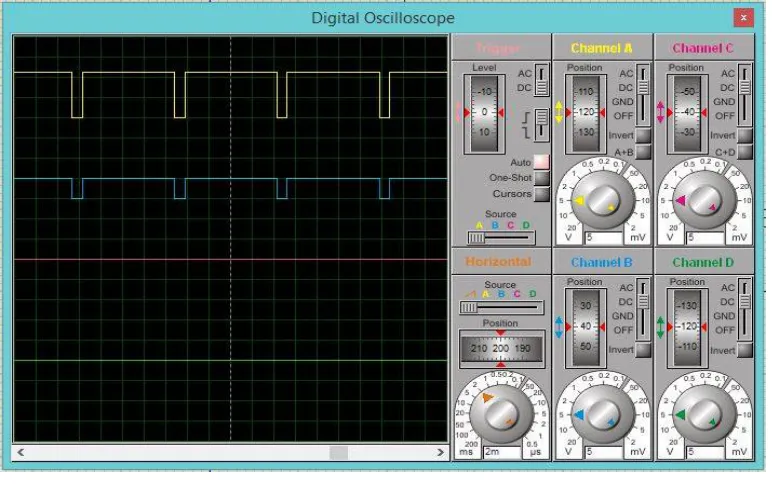The image size is (772, 484).
Task: Click the green Channel D position arrow icon
Action: pos(661,327)
